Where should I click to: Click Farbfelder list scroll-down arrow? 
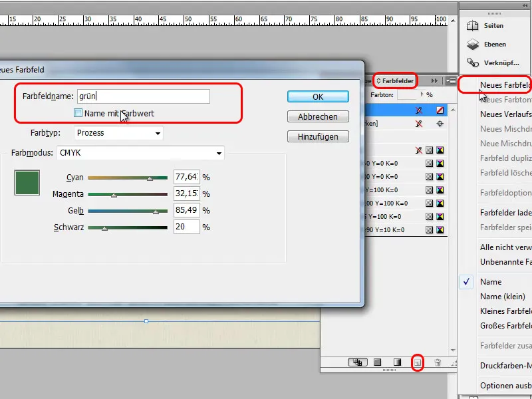(453, 350)
